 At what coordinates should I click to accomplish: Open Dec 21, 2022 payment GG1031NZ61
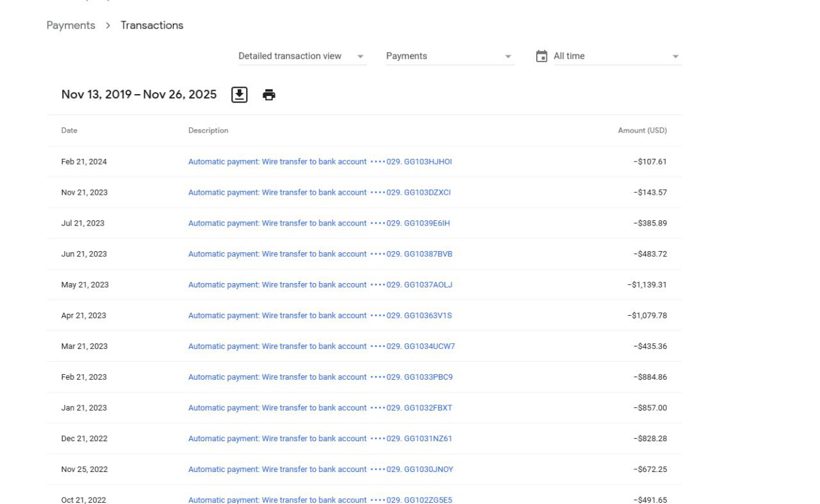click(x=320, y=439)
